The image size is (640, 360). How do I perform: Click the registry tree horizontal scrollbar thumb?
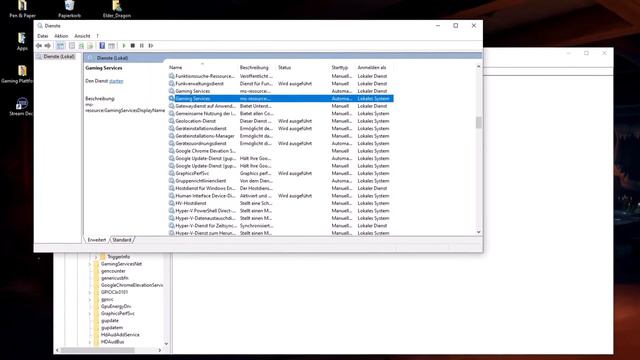(98, 350)
